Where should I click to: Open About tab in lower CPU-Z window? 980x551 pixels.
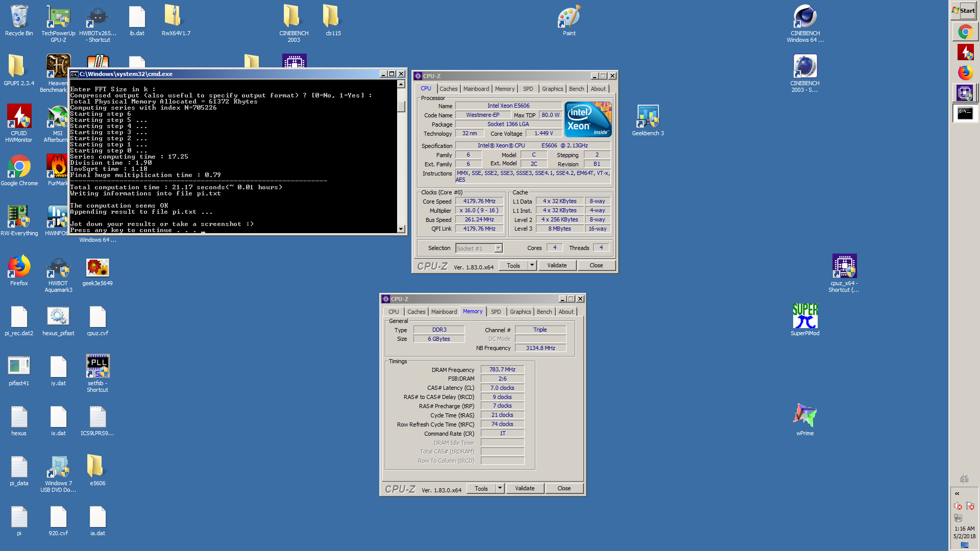566,312
